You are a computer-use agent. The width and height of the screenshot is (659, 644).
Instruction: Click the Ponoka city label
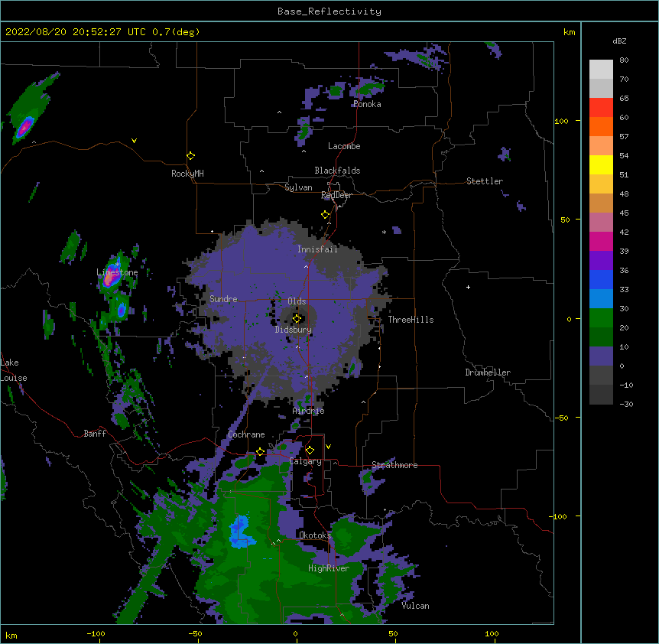pyautogui.click(x=367, y=104)
